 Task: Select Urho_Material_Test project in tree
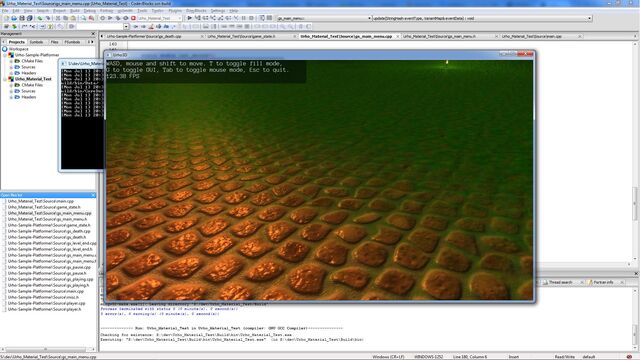(33, 79)
